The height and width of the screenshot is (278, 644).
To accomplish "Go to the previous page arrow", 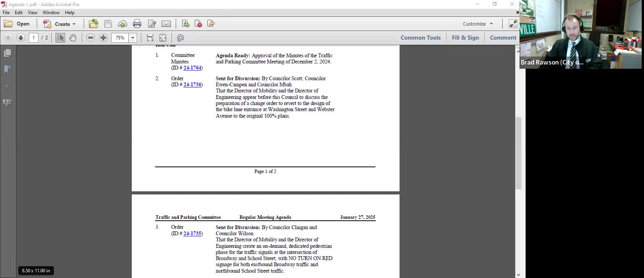I will (8, 37).
